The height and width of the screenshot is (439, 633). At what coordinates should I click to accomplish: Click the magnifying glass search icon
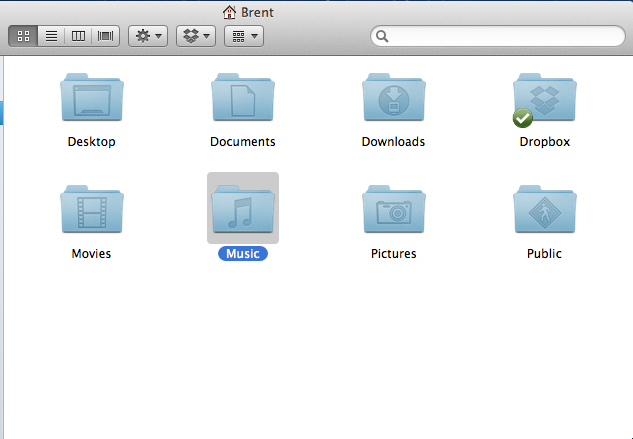coord(382,36)
